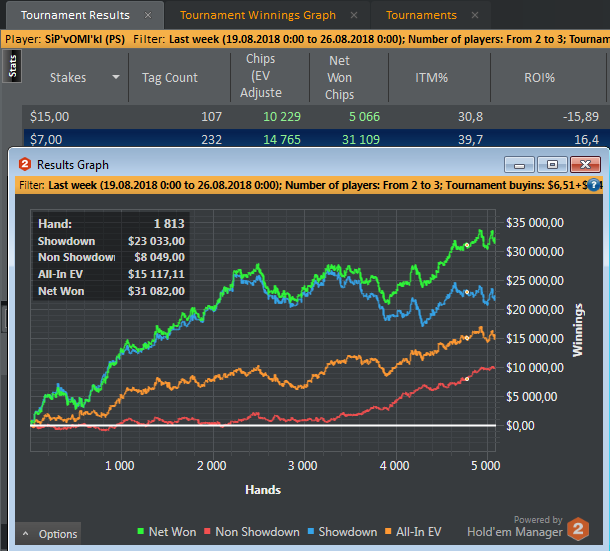
Task: Sort by the ROI% column header
Action: point(540,77)
